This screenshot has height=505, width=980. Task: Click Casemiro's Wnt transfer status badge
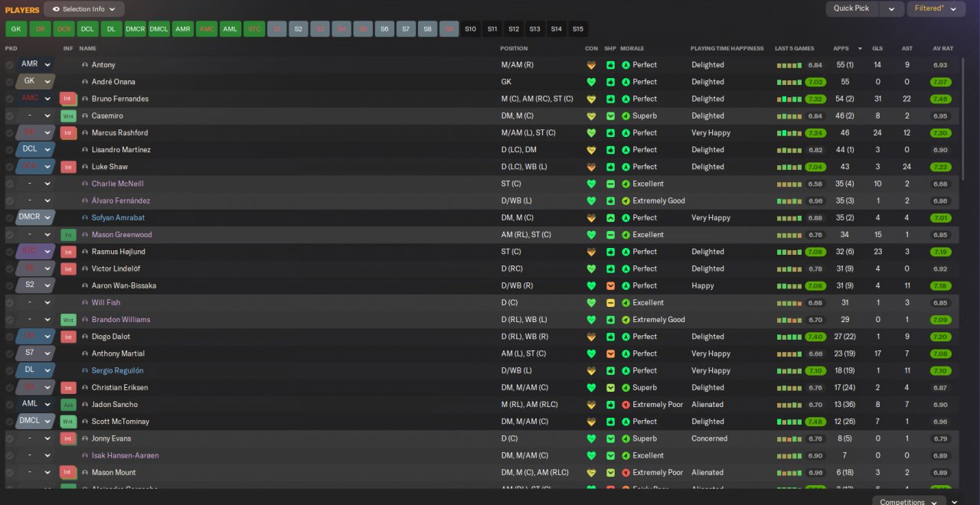tap(68, 116)
